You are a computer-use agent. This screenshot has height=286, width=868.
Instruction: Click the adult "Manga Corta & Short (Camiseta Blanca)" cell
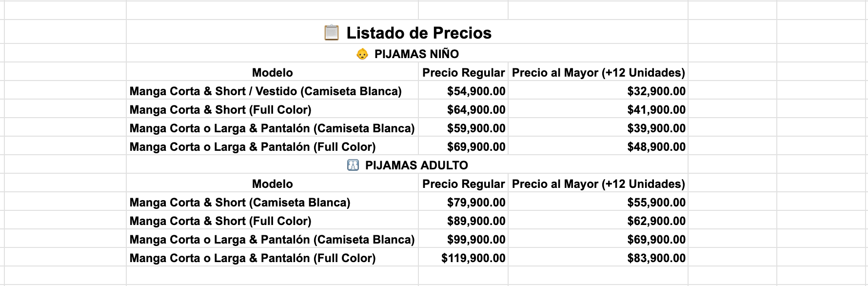pos(239,203)
